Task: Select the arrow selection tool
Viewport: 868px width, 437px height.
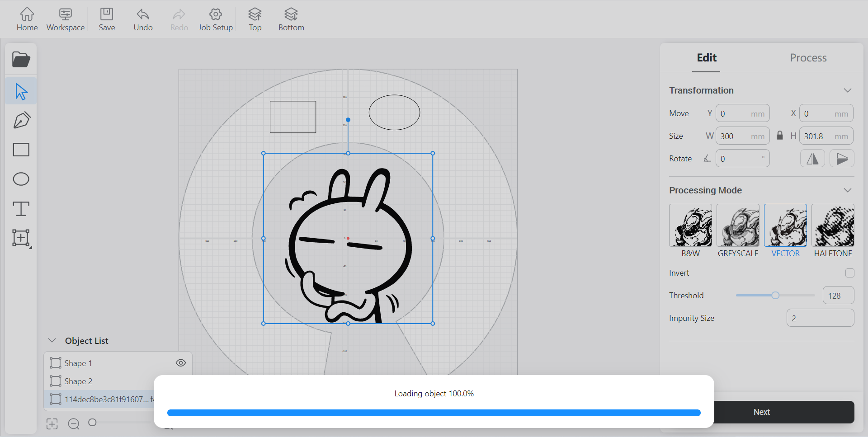Action: [x=21, y=91]
